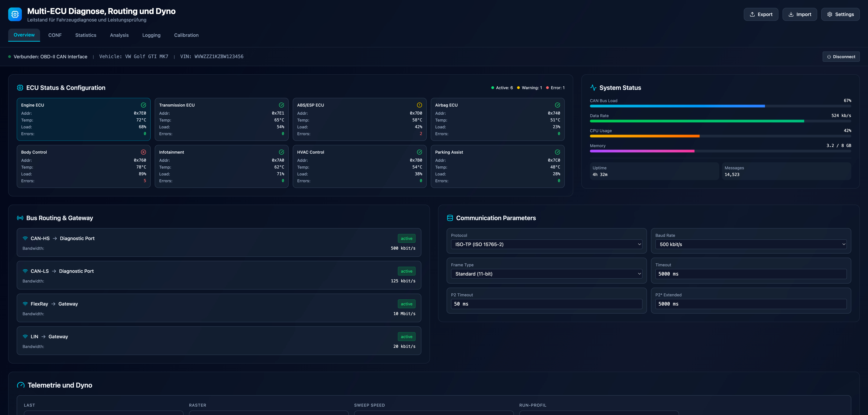Screen dimensions: 868x415
Task: Click the Export button
Action: (761, 14)
